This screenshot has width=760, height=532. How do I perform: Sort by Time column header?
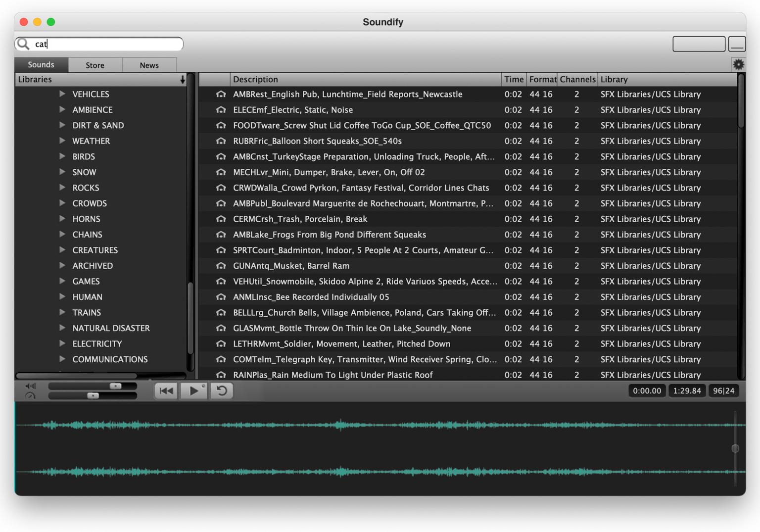[514, 79]
